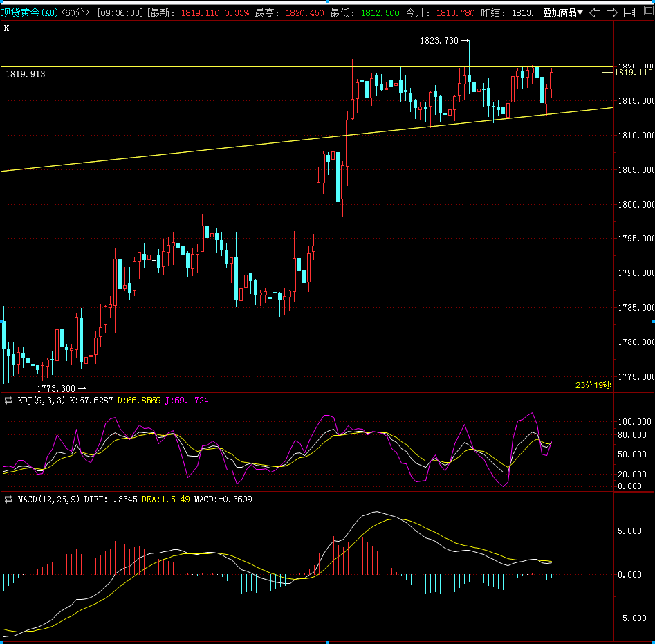This screenshot has width=655, height=644.
Task: Click the K chart type label
Action: point(7,28)
